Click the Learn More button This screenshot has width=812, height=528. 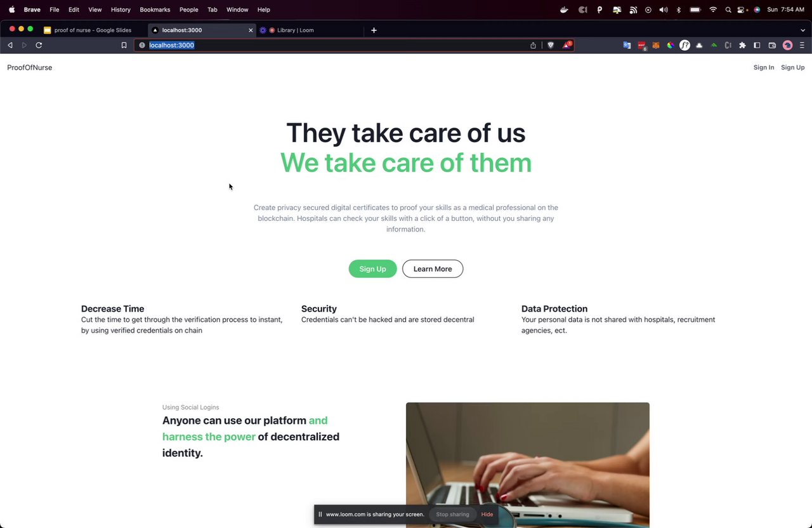433,269
